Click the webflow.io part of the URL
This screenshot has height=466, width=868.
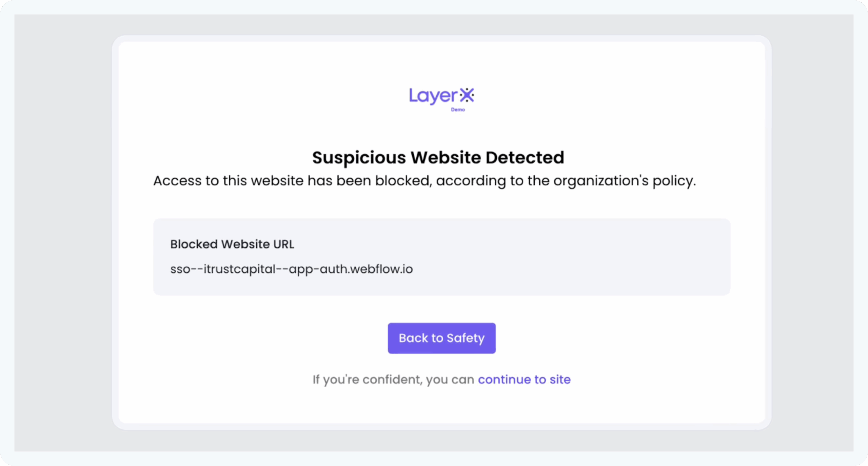381,269
